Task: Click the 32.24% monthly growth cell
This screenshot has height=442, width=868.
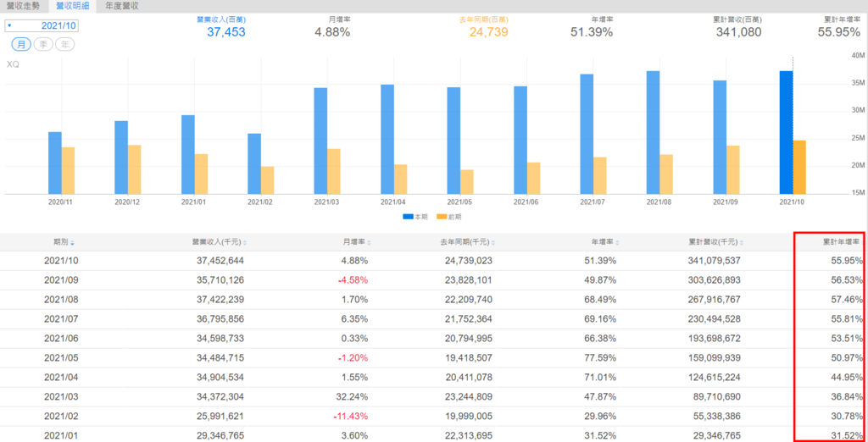Action: point(353,396)
